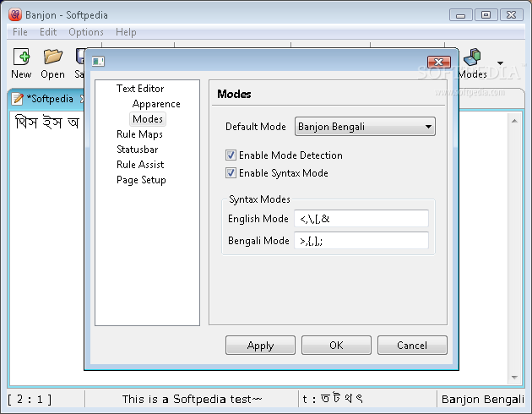Click the editor scrollbar up arrow
The image size is (532, 414).
[514, 121]
